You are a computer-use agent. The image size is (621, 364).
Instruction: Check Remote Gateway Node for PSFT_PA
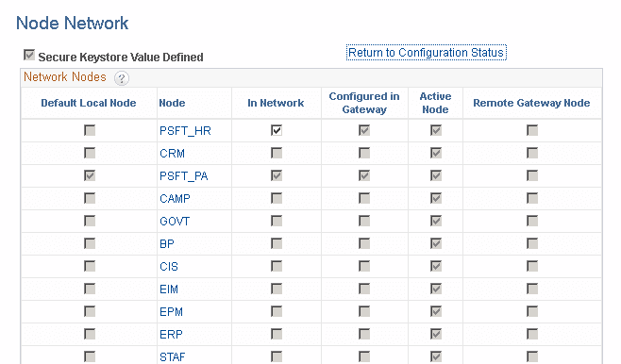click(x=532, y=175)
